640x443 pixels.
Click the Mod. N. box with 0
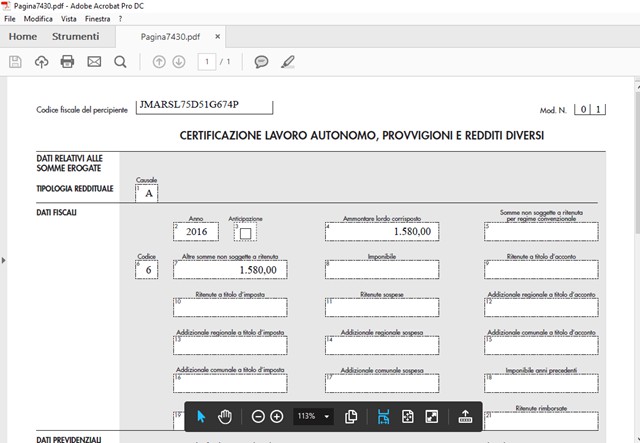click(583, 109)
